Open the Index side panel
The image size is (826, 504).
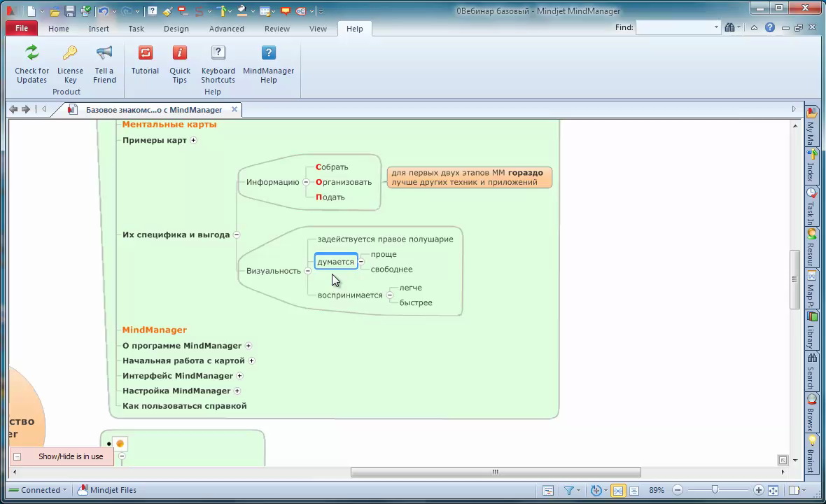tap(811, 165)
